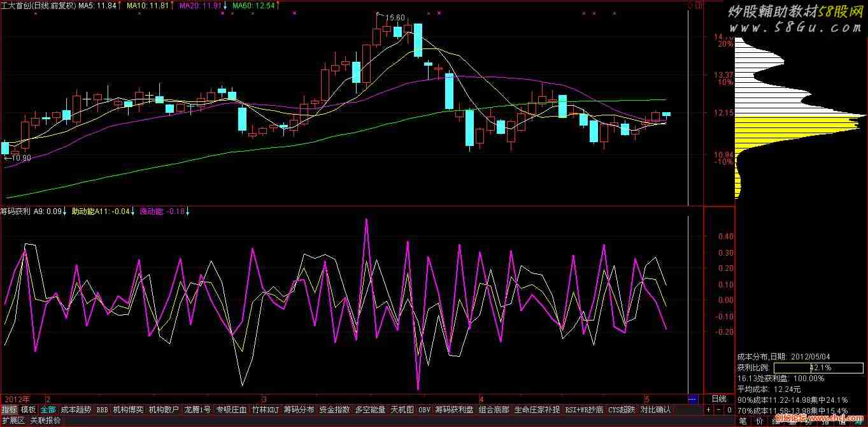Click the 10.90 low price marker
Screen dimensions: 868x427
pos(19,157)
